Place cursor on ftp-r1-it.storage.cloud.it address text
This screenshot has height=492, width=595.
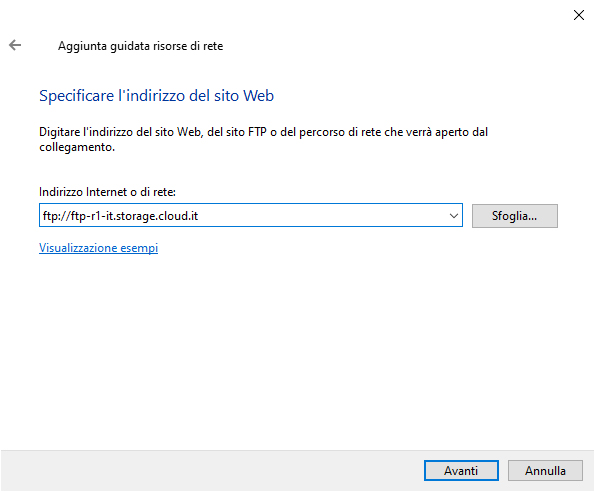[134, 216]
